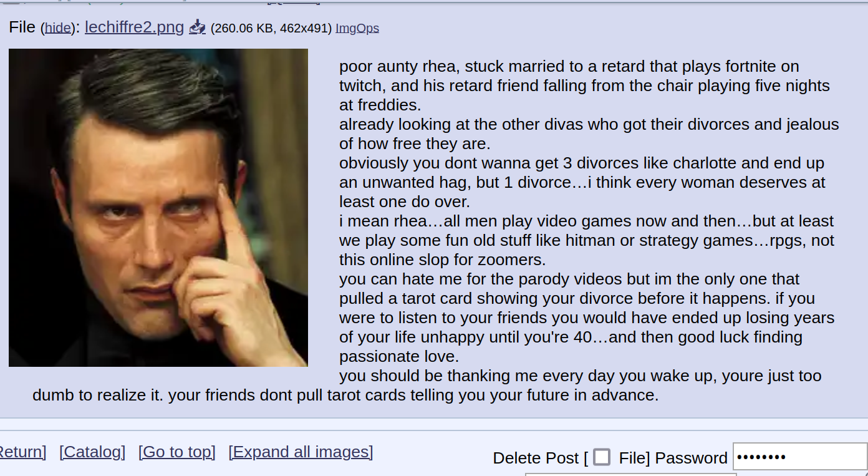This screenshot has height=476, width=868.
Task: Download lechiffre2.png using the download icon
Action: pyautogui.click(x=197, y=27)
